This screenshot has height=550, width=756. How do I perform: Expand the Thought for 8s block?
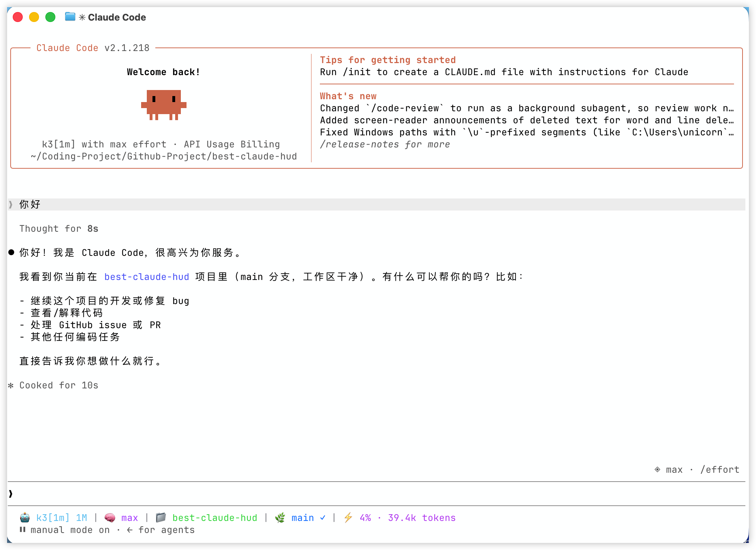[59, 229]
